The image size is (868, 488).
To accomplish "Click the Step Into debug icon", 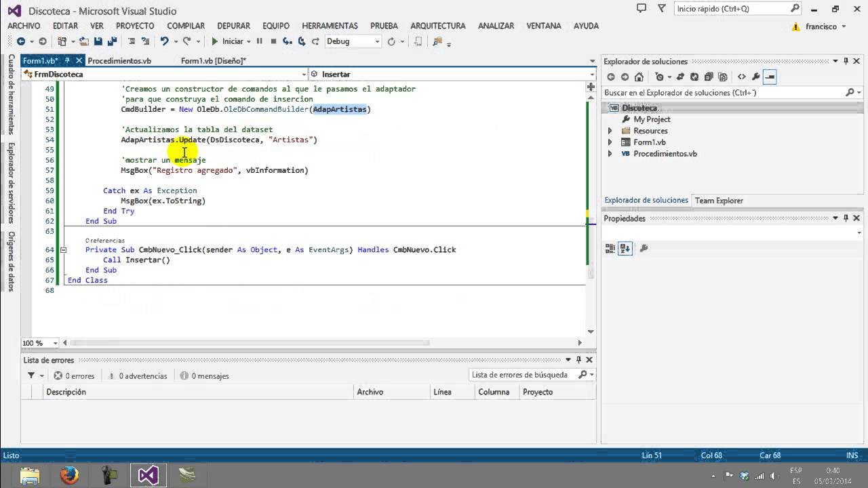I will (x=288, y=41).
